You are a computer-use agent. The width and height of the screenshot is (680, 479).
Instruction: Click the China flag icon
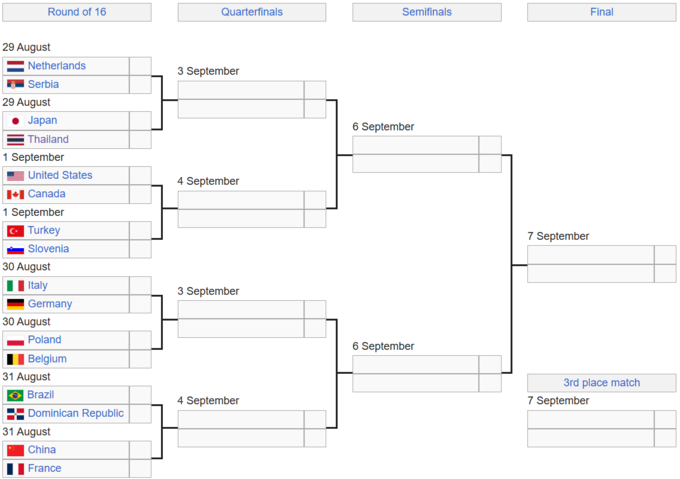[x=15, y=450]
